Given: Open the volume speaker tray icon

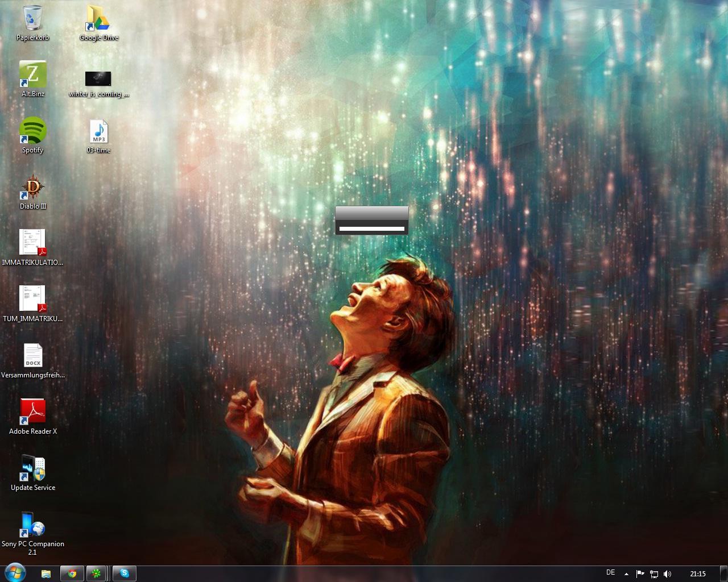Looking at the screenshot, I should point(668,574).
